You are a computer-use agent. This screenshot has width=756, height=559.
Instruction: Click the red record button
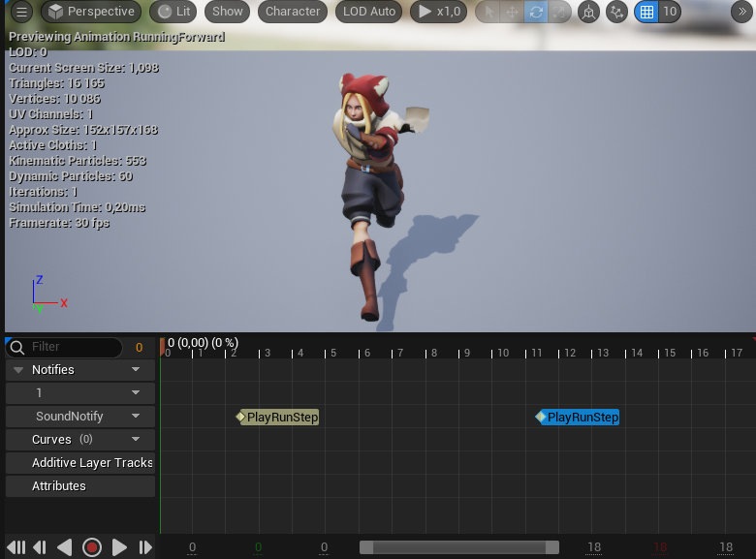[x=92, y=547]
